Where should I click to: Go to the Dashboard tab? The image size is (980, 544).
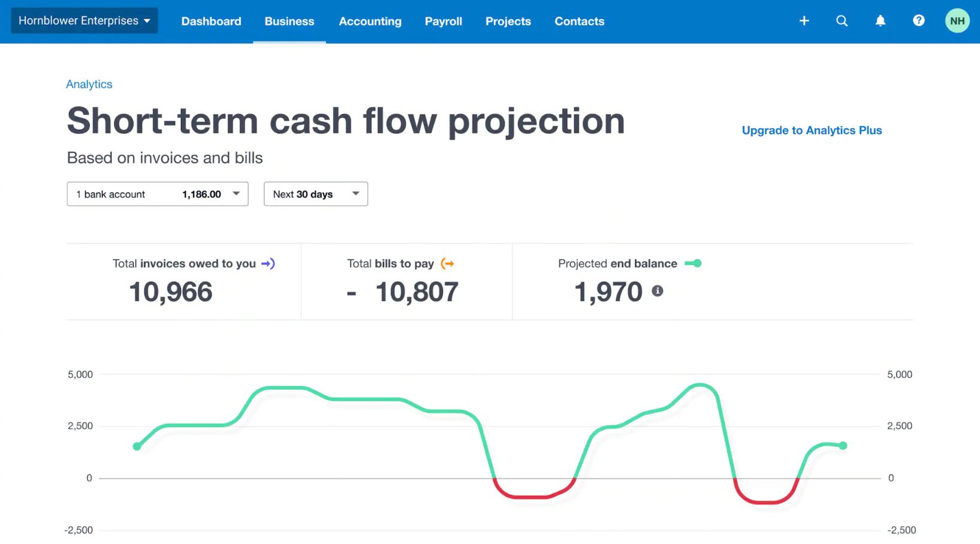tap(211, 21)
